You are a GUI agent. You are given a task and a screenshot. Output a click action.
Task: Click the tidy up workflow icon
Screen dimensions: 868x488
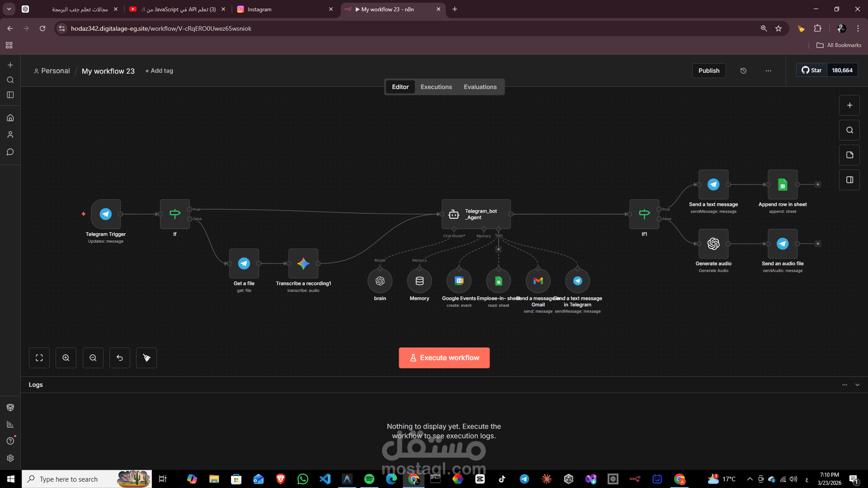pos(146,358)
